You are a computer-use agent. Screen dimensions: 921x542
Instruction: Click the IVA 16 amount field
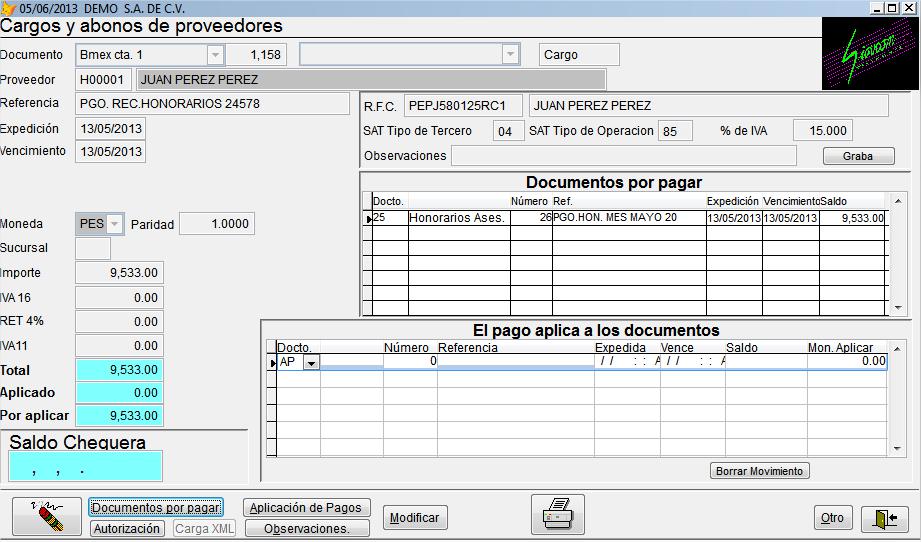pos(119,298)
